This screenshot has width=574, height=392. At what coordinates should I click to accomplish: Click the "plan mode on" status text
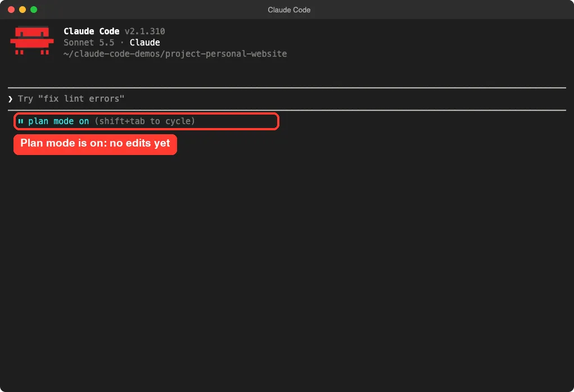58,121
